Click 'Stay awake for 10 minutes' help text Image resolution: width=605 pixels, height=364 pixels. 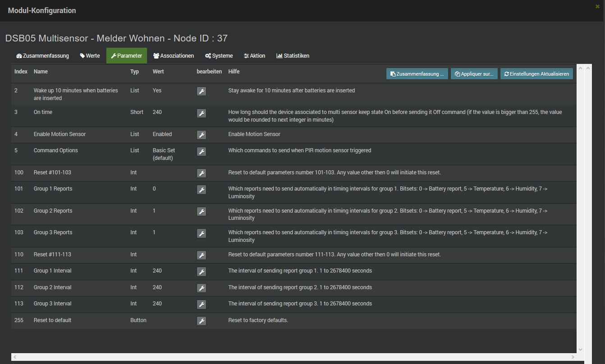point(292,91)
